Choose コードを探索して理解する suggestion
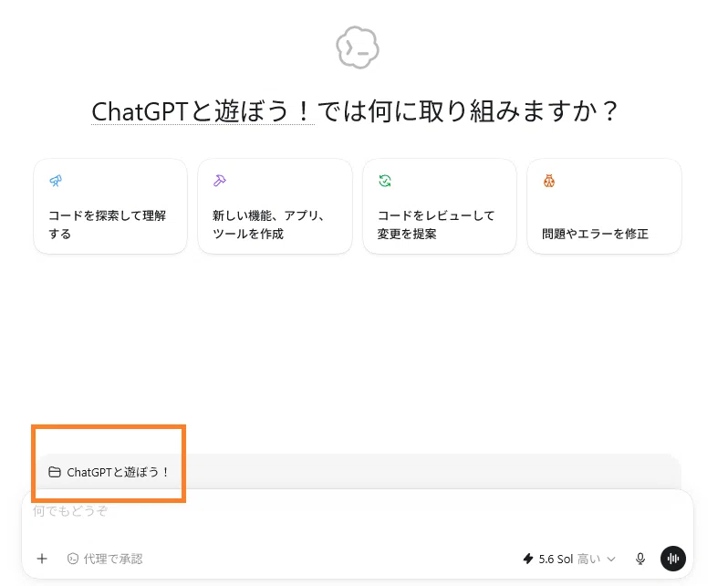Viewport: 728px width, 586px height. 110,206
